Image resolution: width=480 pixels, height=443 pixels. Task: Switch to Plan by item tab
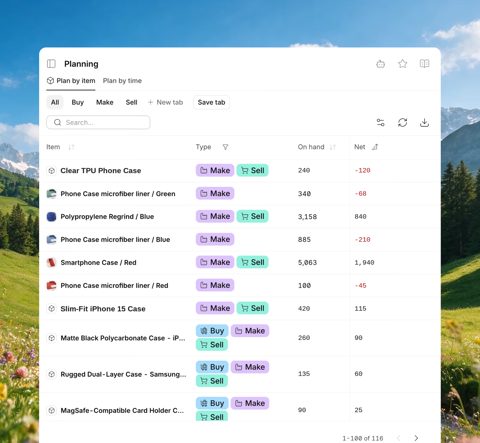coord(71,81)
